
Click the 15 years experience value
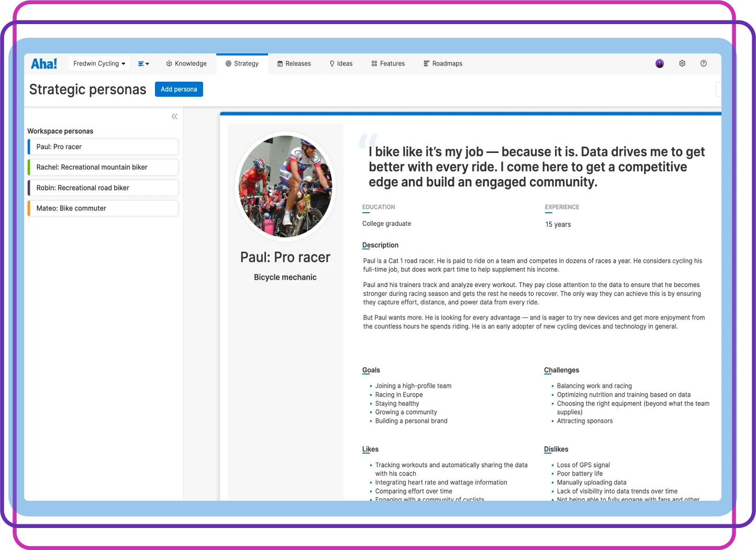(x=558, y=224)
